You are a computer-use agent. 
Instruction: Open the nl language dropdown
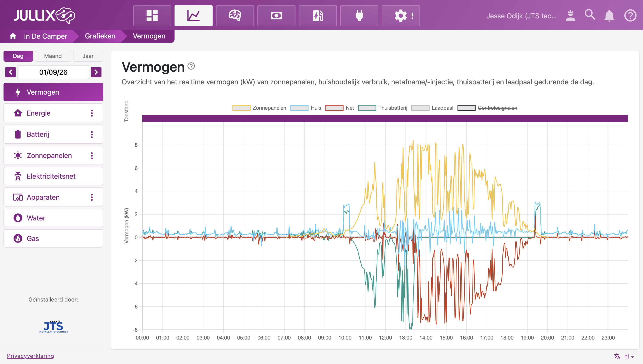click(624, 357)
